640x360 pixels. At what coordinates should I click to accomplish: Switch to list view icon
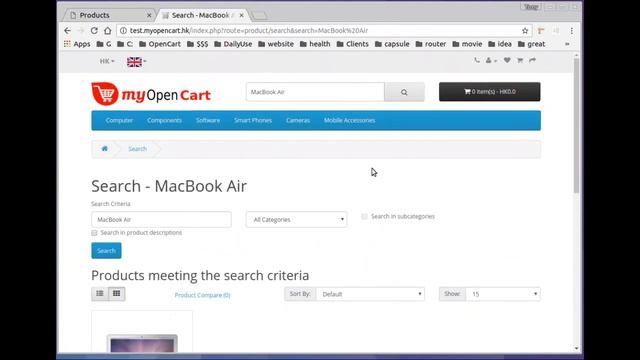tap(100, 293)
